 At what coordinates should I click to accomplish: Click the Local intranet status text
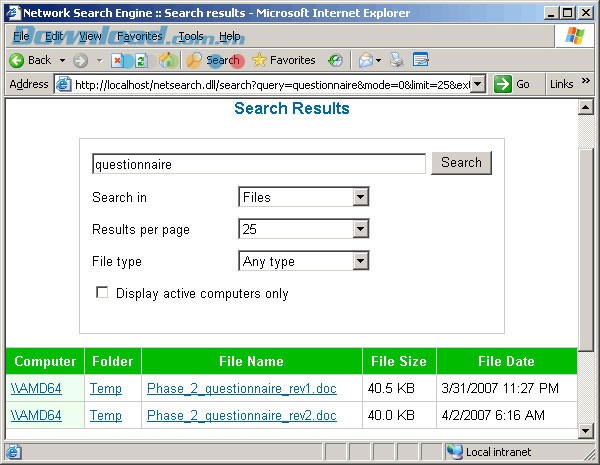[x=498, y=452]
